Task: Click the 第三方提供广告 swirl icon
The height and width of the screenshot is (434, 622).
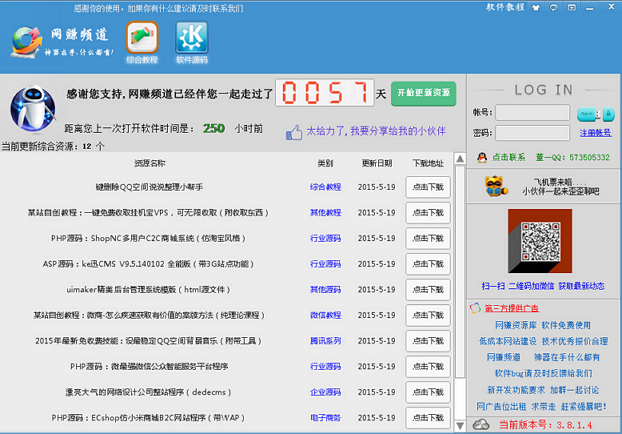Action: coord(475,308)
